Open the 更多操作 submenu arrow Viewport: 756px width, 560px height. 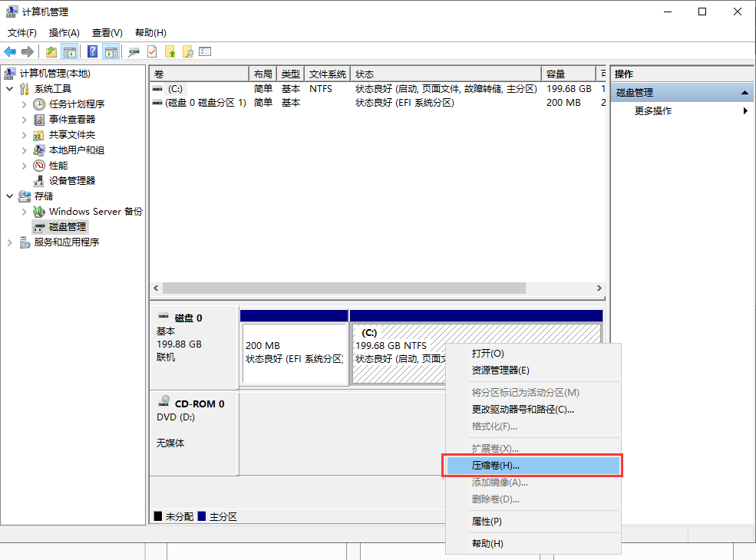point(745,110)
